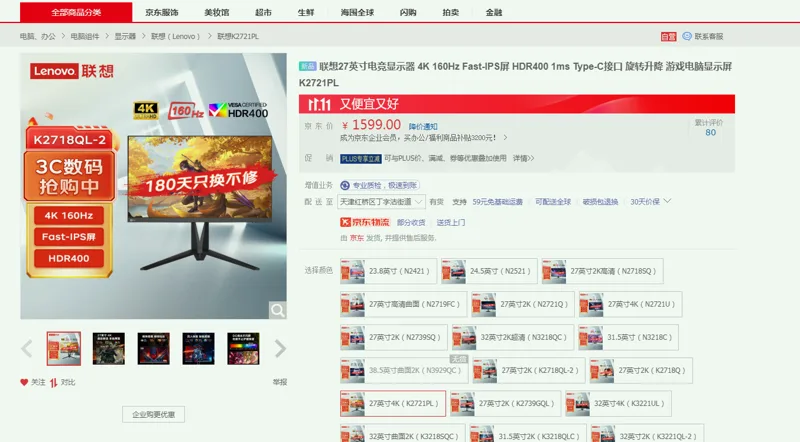800x442 pixels.
Task: Select the third product thumbnail
Action: pos(154,349)
